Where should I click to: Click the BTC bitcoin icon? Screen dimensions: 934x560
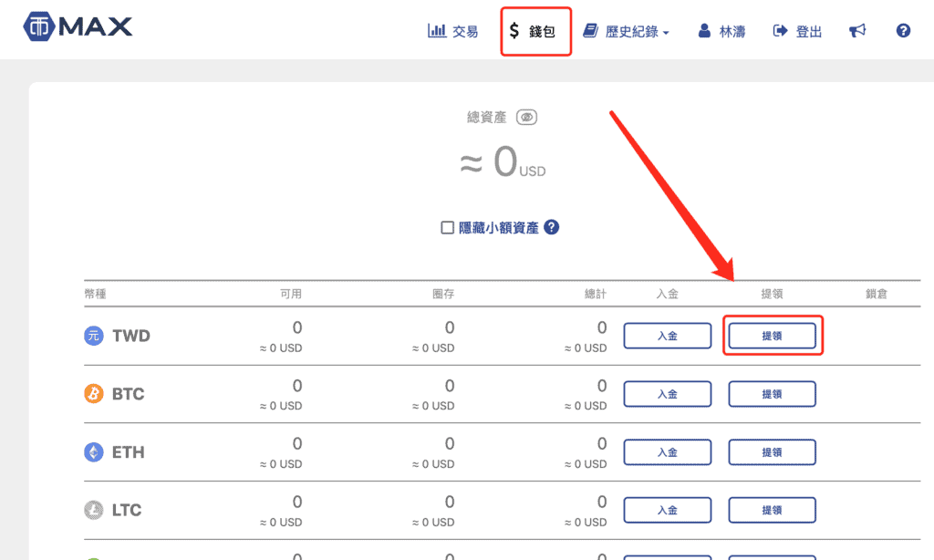click(x=94, y=394)
